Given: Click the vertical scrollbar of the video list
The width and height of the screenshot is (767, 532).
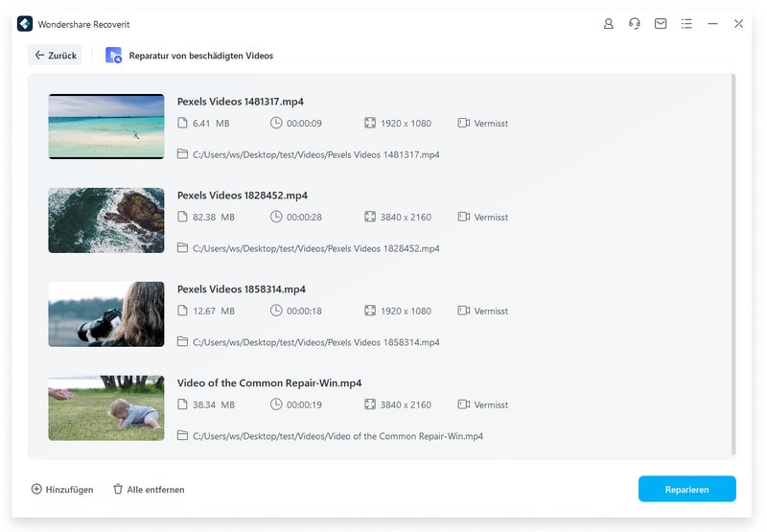Looking at the screenshot, I should click(x=733, y=264).
